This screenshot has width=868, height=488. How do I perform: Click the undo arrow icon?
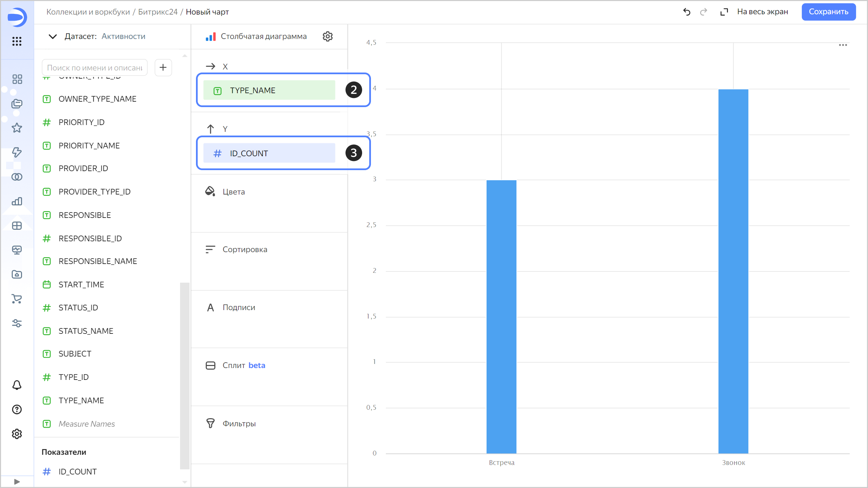pyautogui.click(x=687, y=12)
